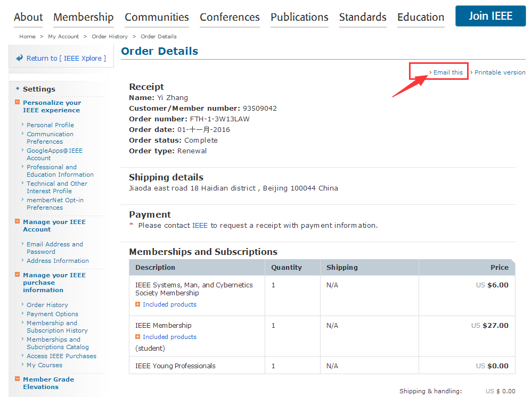Viewport: 532px width, 397px height.
Task: Click the Return to IEEE Xplore link
Action: tap(66, 59)
